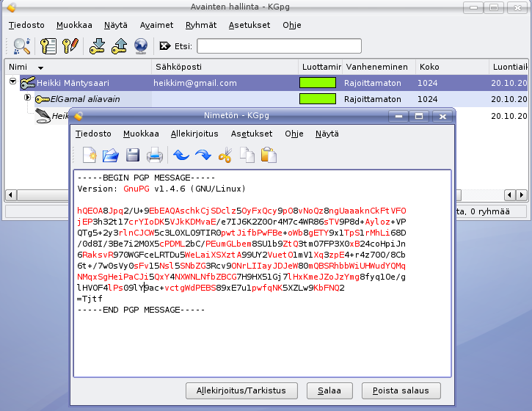Collapse the Heikki Mäntysaari key tree
The height and width of the screenshot is (411, 532).
coord(12,82)
